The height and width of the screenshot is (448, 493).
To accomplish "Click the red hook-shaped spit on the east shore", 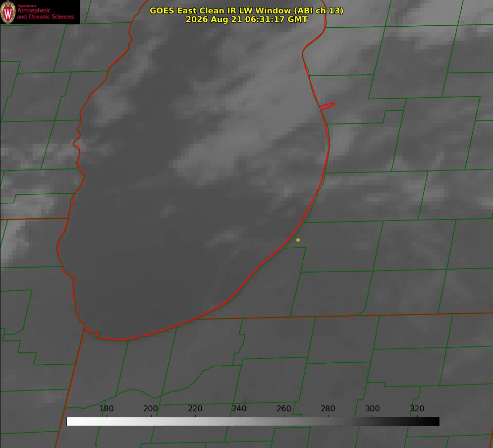I will 327,106.
